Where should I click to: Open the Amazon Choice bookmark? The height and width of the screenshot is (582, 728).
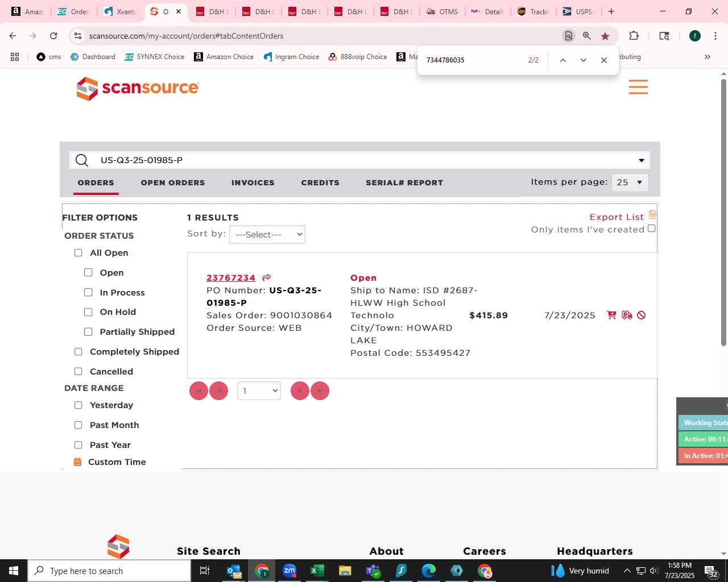coord(224,57)
